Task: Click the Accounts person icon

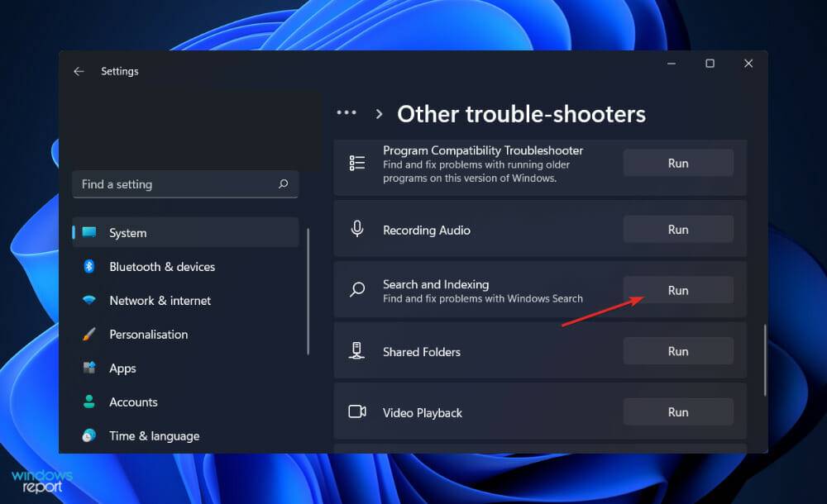Action: pyautogui.click(x=91, y=402)
